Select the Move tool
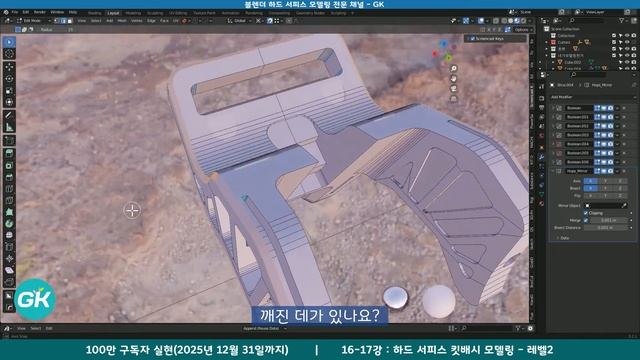 click(x=9, y=67)
